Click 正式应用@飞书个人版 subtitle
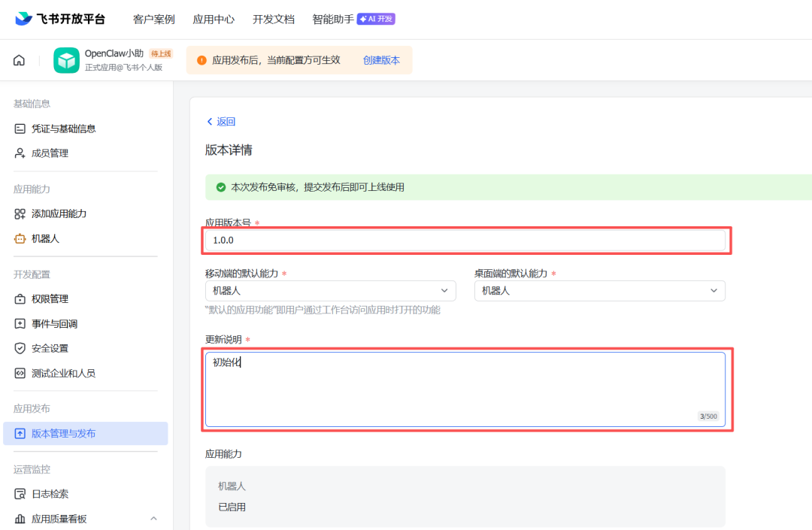Image resolution: width=812 pixels, height=530 pixels. 124,68
